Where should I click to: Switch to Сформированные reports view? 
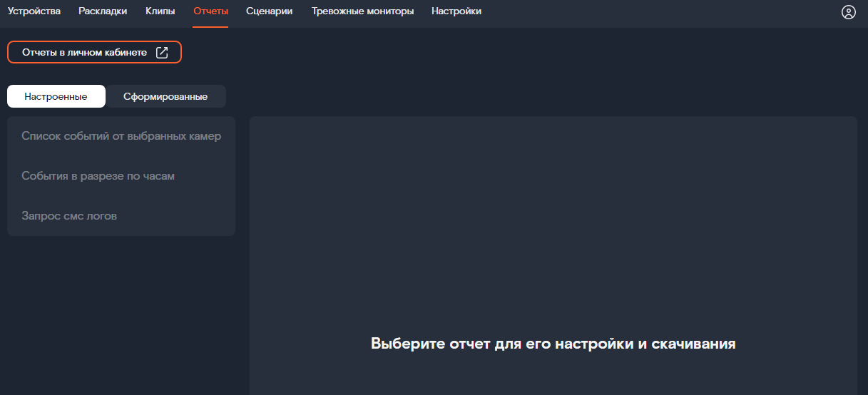point(165,96)
